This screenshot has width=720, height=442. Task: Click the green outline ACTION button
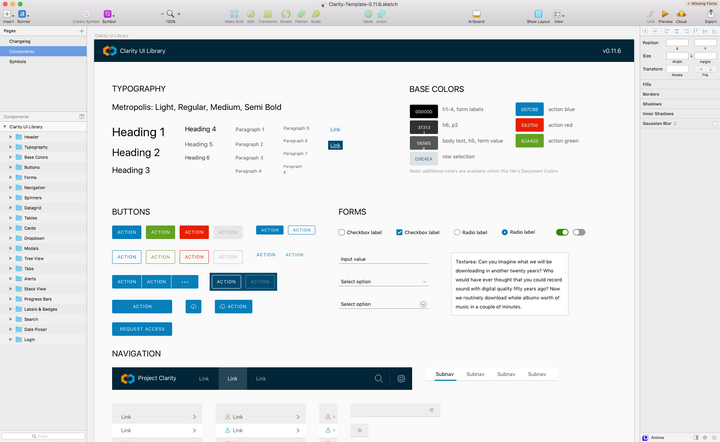(x=160, y=257)
